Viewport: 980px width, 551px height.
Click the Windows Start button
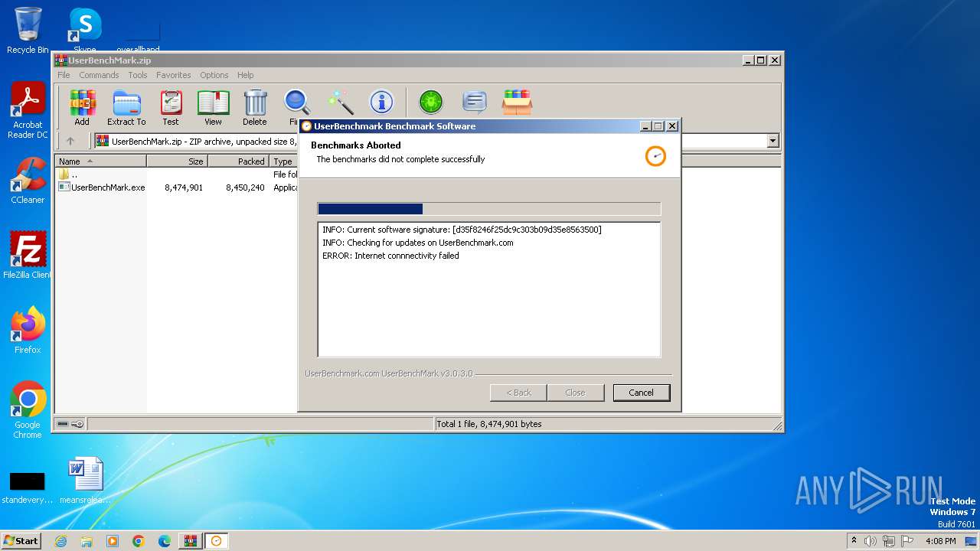pos(21,541)
